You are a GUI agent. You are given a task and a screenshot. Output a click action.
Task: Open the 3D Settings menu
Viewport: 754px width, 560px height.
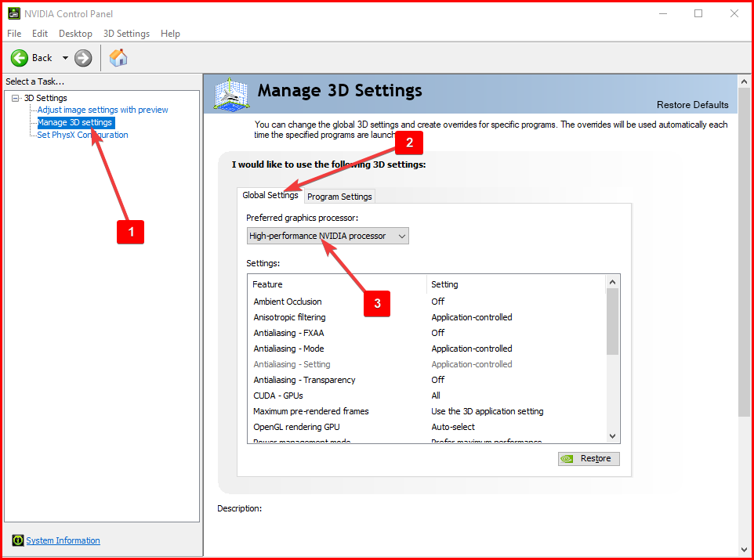[126, 34]
